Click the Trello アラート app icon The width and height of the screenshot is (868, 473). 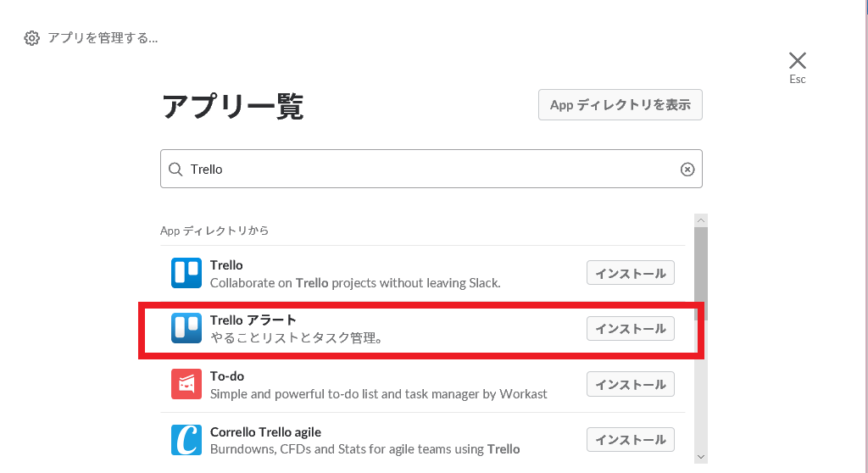(186, 328)
